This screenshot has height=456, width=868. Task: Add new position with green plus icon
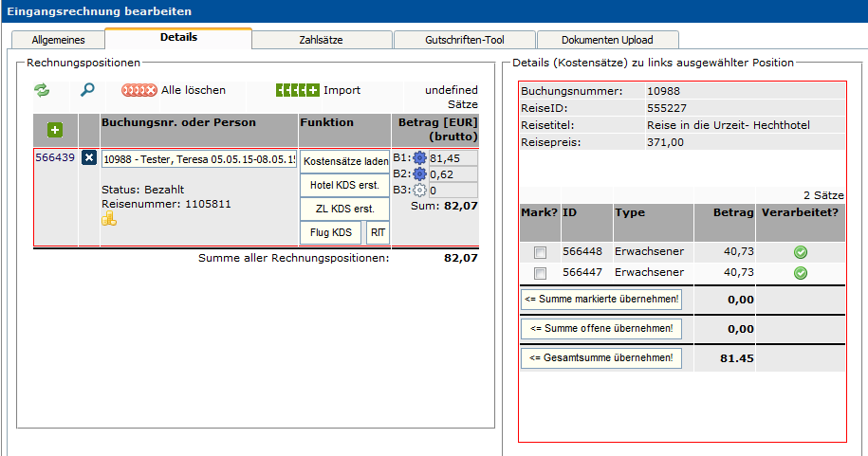(55, 129)
